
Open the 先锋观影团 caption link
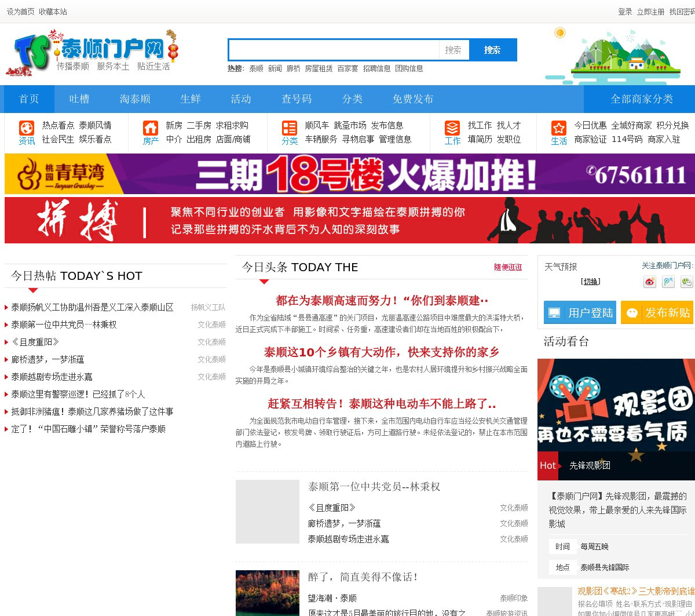pyautogui.click(x=590, y=465)
